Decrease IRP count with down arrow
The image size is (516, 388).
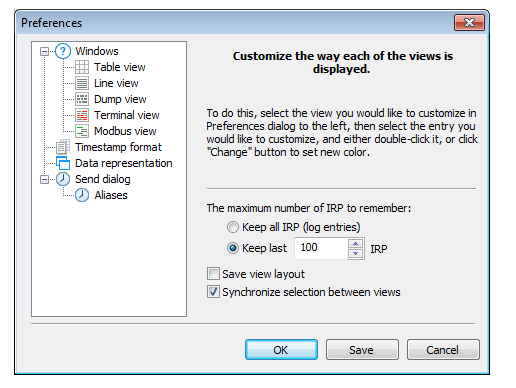pyautogui.click(x=355, y=253)
